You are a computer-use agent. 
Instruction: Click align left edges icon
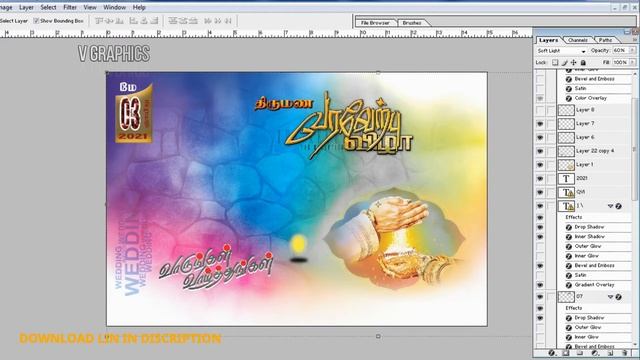pos(134,20)
